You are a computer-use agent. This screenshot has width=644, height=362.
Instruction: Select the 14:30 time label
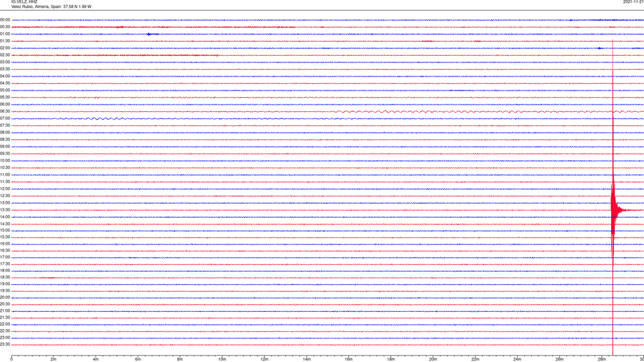[x=5, y=224]
